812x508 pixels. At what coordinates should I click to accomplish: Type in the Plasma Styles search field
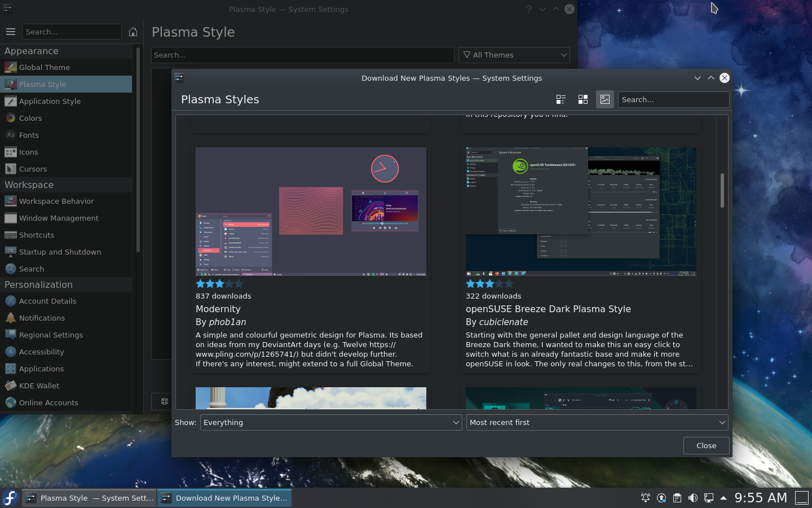click(673, 99)
